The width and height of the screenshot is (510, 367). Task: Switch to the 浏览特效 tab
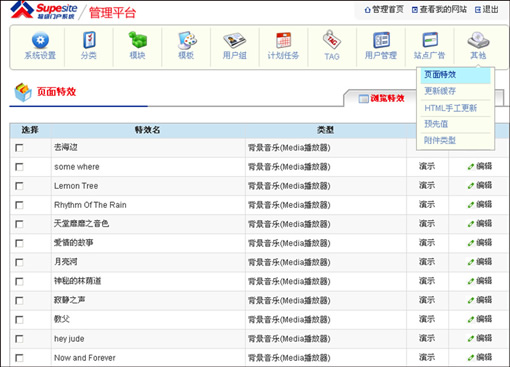pyautogui.click(x=381, y=98)
